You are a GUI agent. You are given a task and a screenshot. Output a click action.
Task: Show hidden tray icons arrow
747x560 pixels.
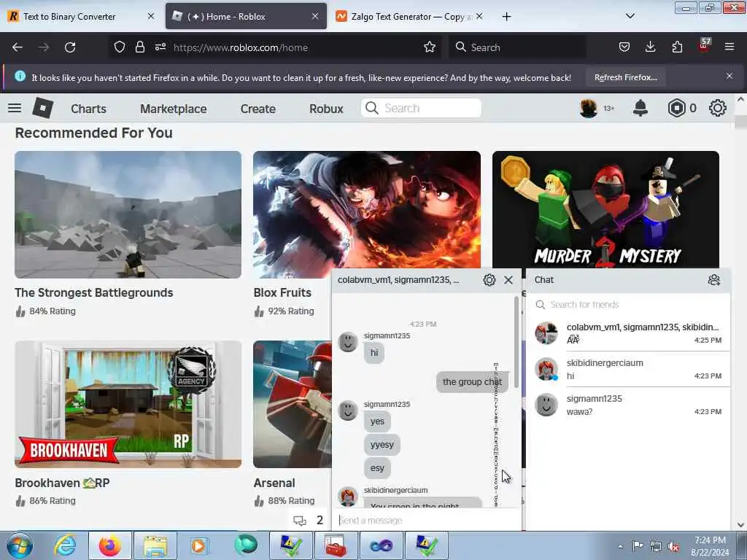(x=620, y=546)
